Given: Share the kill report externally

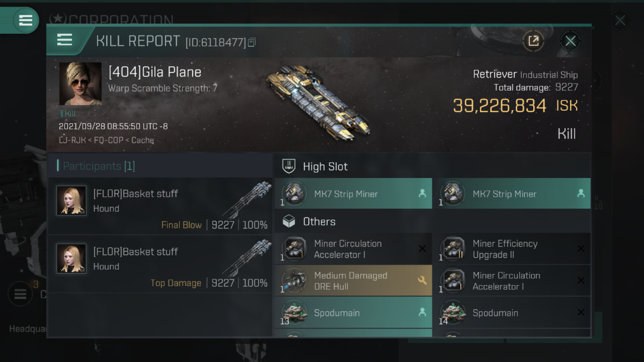Looking at the screenshot, I should (x=533, y=41).
